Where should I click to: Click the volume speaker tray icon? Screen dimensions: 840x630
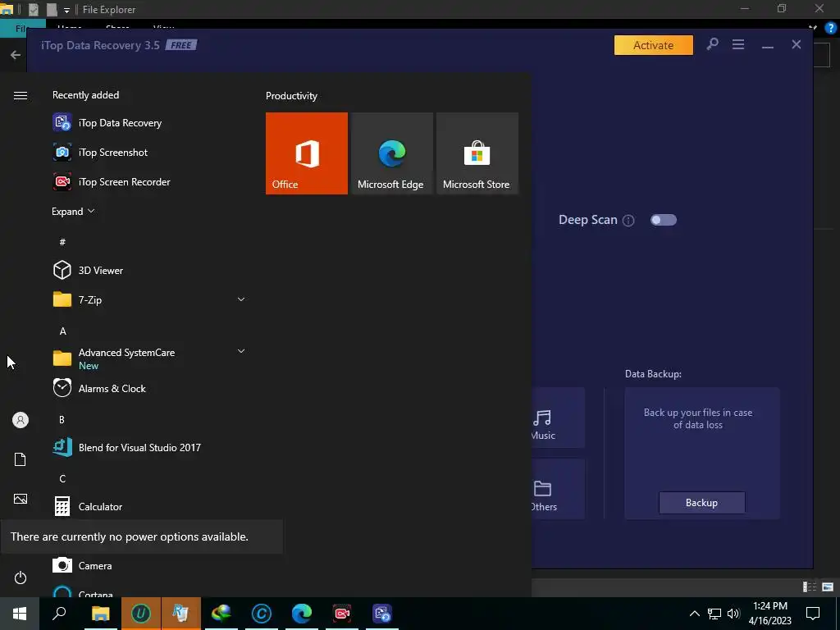click(x=733, y=614)
